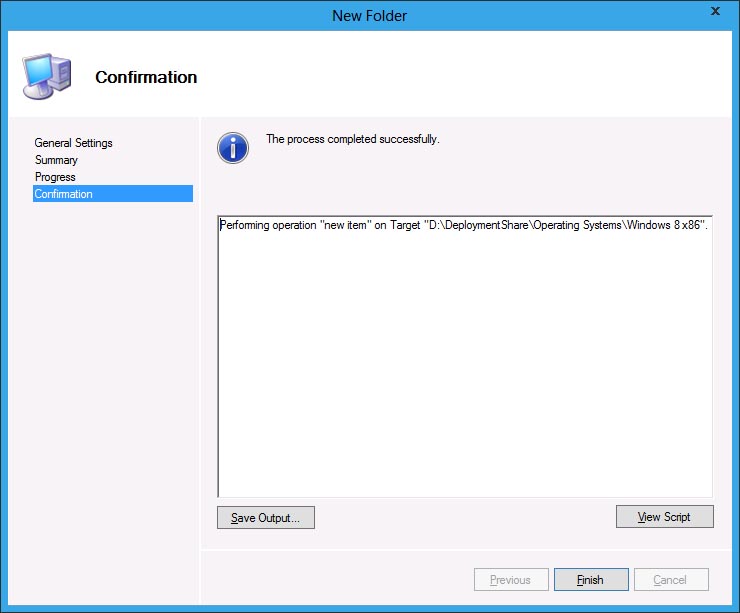
Task: Click the New Folder title bar text
Action: [x=369, y=15]
